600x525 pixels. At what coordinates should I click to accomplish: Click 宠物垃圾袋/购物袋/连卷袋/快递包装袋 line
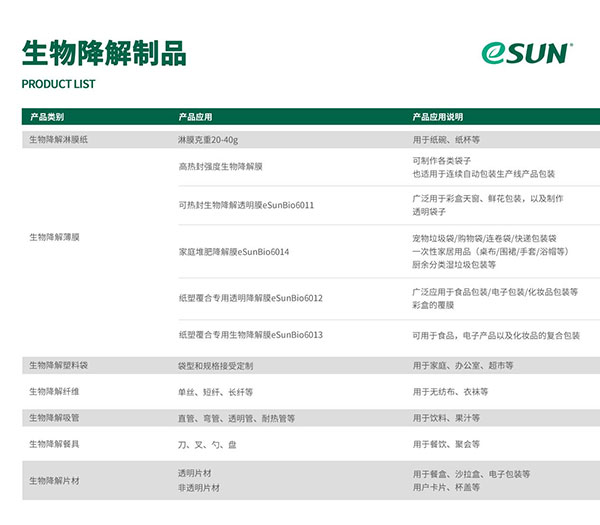click(x=484, y=238)
